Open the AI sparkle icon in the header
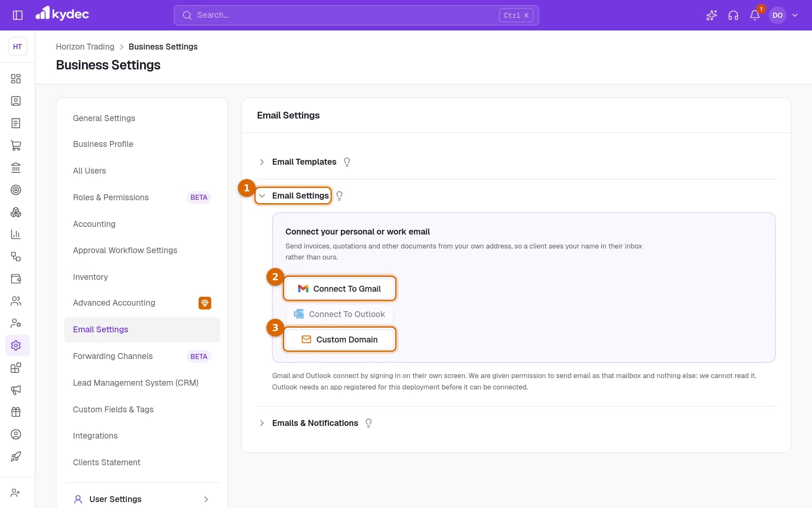This screenshot has height=508, width=812. coord(712,15)
